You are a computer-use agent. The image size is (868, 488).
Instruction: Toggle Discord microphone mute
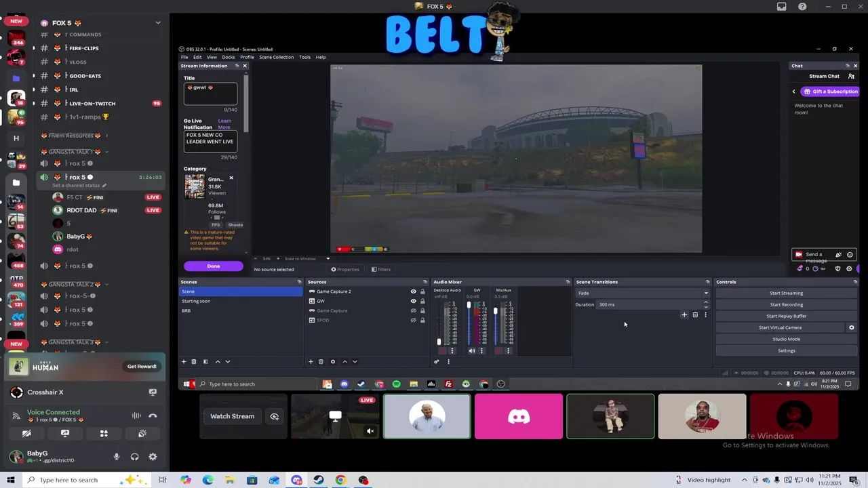coord(117,457)
